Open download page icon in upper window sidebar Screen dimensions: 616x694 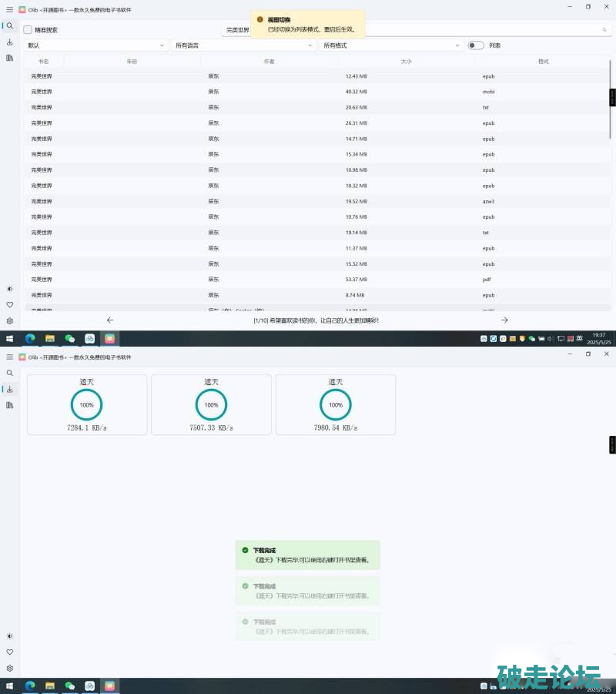tap(10, 42)
